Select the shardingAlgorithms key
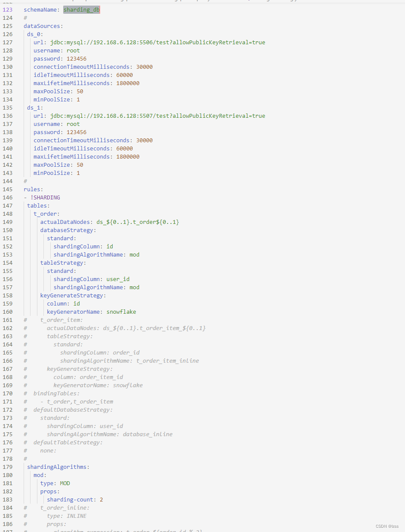Screen dimensions: 405x532 [58, 467]
